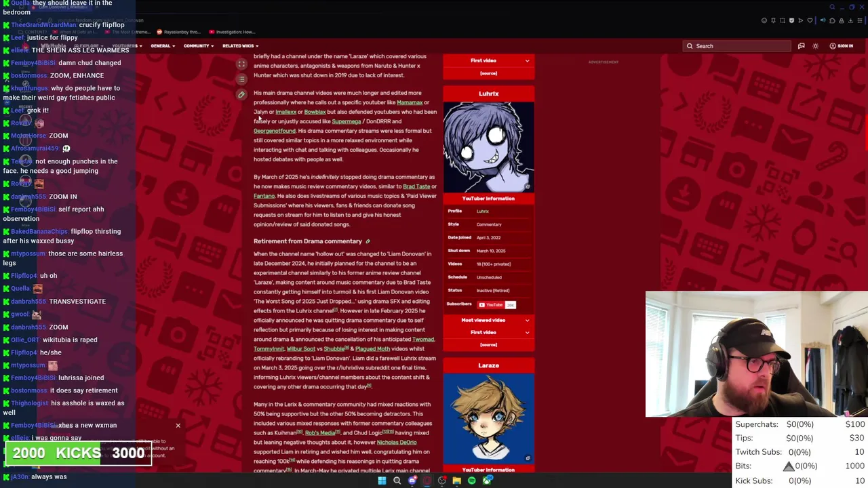Image resolution: width=868 pixels, height=488 pixels.
Task: Open the Nicholas DeOrio link
Action: [397, 442]
